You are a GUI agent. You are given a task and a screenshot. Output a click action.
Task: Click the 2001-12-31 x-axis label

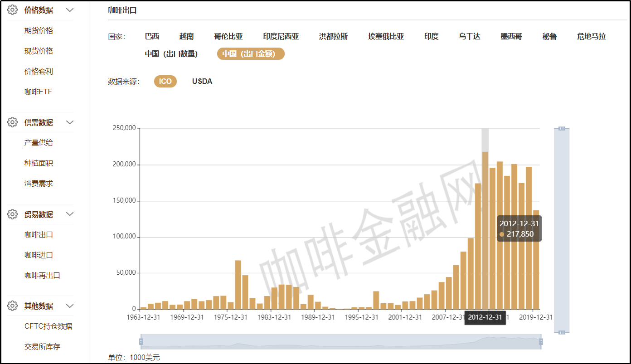tap(406, 317)
